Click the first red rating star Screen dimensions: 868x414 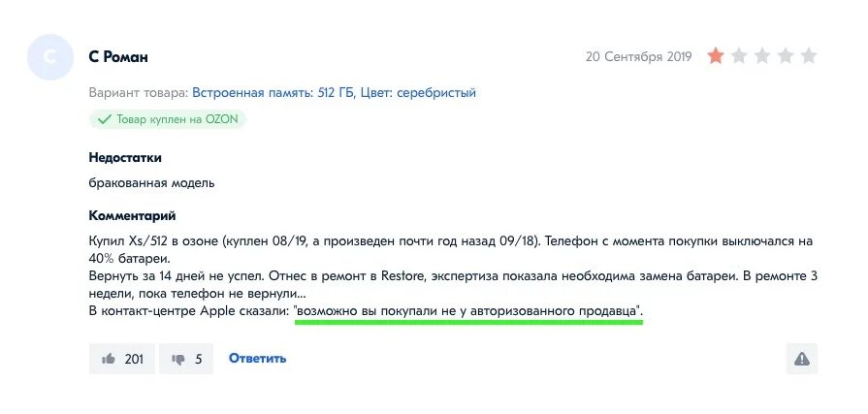click(716, 56)
